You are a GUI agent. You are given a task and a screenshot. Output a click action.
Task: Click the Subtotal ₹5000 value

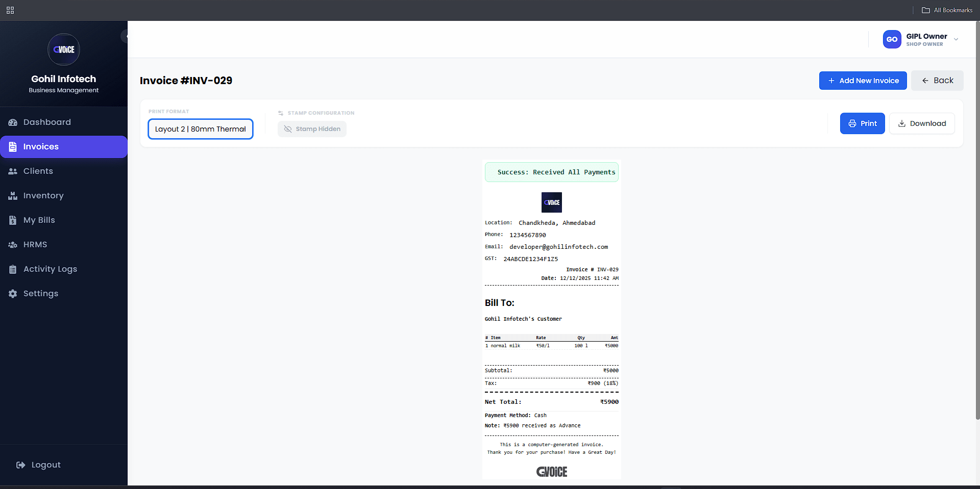pyautogui.click(x=610, y=371)
